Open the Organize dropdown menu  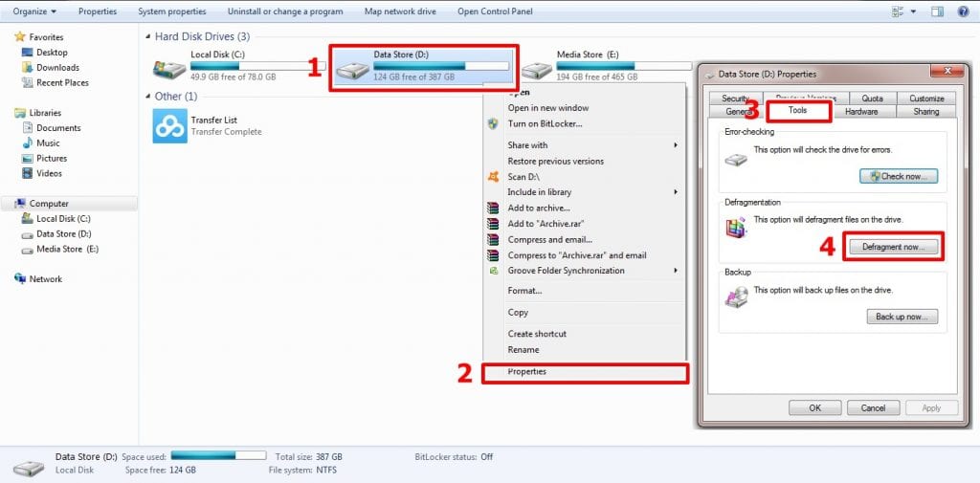pyautogui.click(x=34, y=11)
